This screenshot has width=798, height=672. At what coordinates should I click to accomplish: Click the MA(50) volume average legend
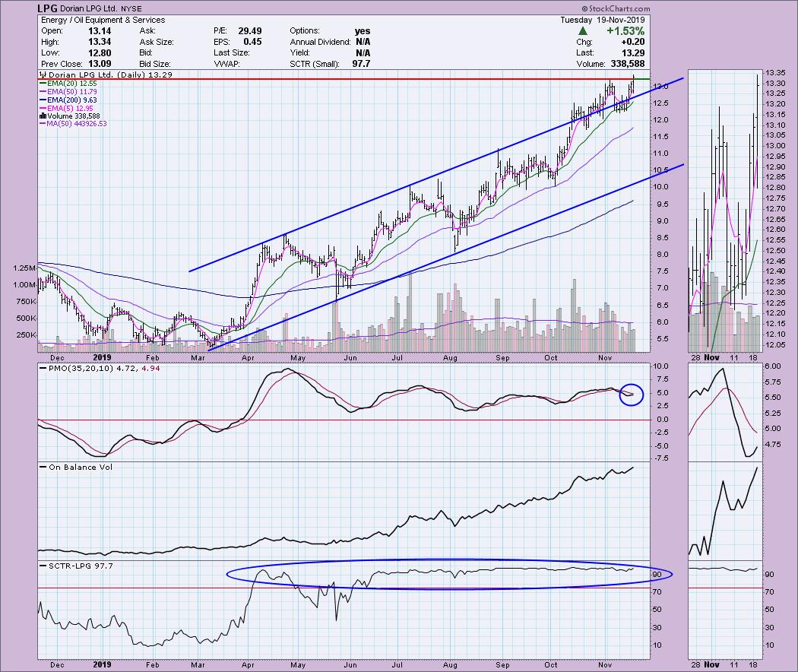tap(73, 123)
